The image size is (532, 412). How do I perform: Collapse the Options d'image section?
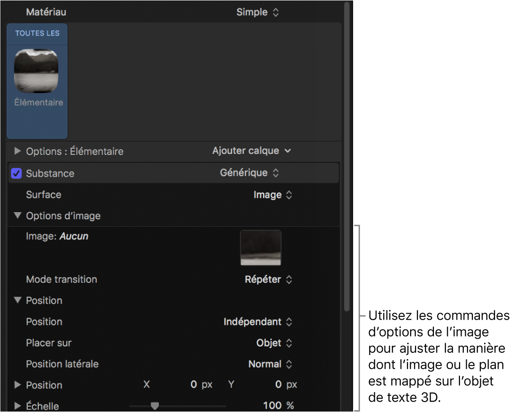(x=18, y=216)
